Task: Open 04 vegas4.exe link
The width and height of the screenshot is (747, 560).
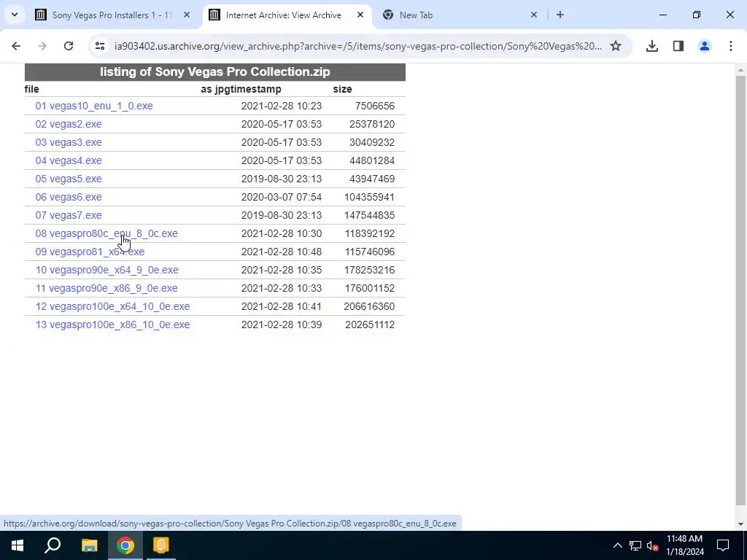Action: point(68,160)
